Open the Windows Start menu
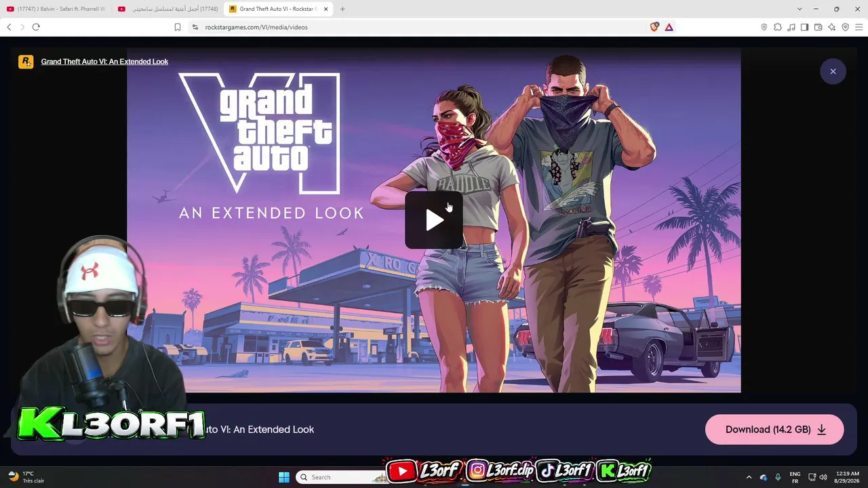This screenshot has width=868, height=488. pos(284,477)
